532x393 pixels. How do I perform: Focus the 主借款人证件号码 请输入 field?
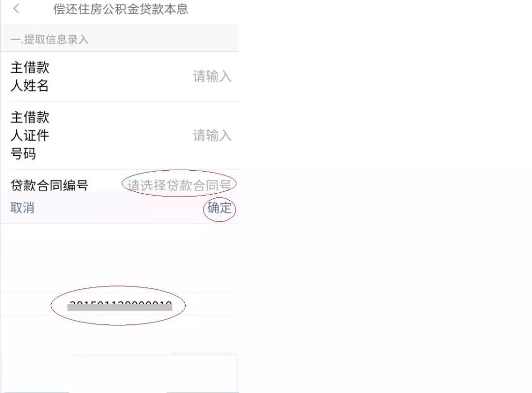click(212, 135)
